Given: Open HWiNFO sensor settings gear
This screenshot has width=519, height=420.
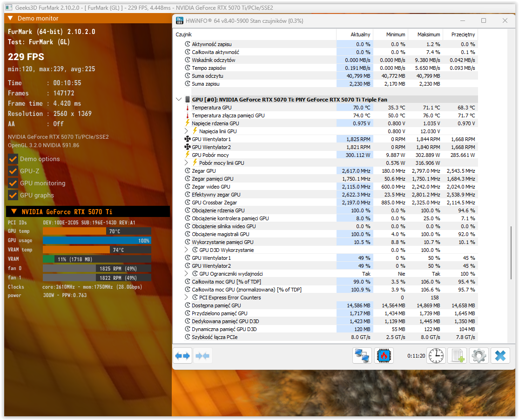Looking at the screenshot, I should click(x=479, y=356).
